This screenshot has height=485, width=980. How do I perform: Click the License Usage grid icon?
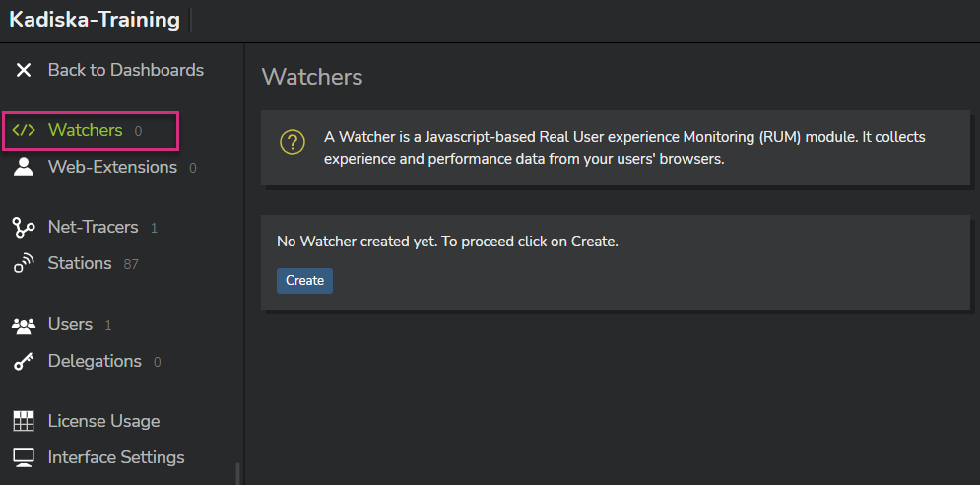(23, 421)
